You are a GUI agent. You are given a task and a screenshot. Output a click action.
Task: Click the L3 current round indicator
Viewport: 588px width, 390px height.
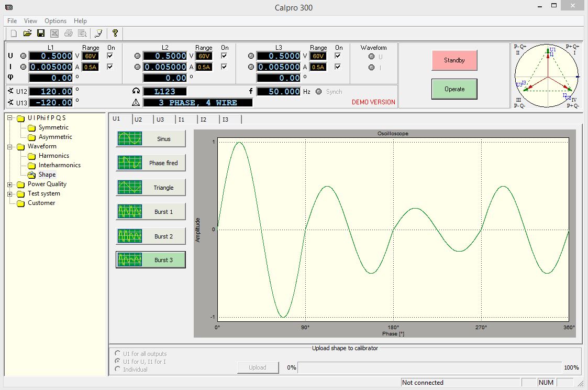(251, 67)
